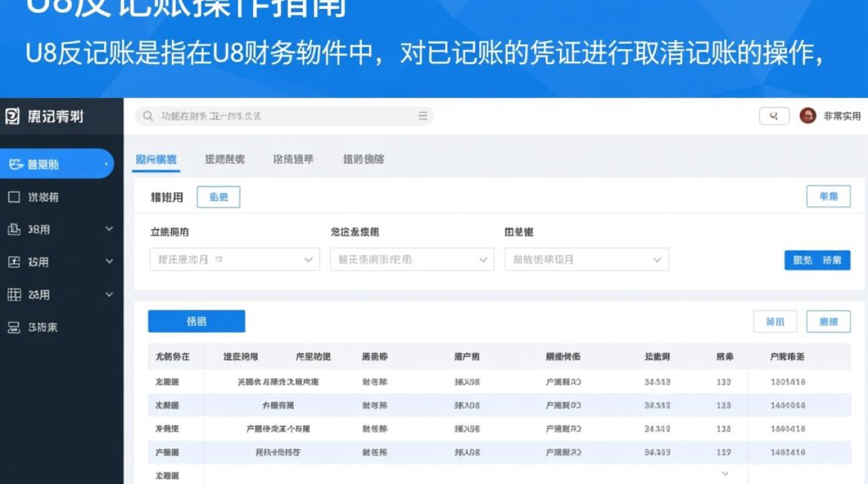This screenshot has width=868, height=484.
Task: Click the table cell reading 1481416
Action: point(788,452)
